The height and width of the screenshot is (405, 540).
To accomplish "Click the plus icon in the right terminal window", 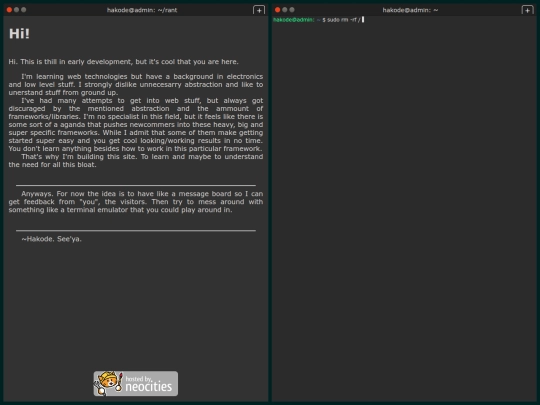I will pos(527,10).
